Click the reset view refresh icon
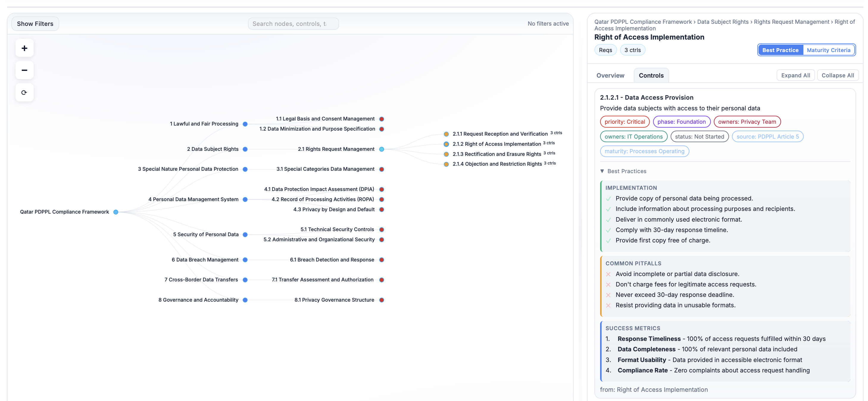 click(x=24, y=93)
